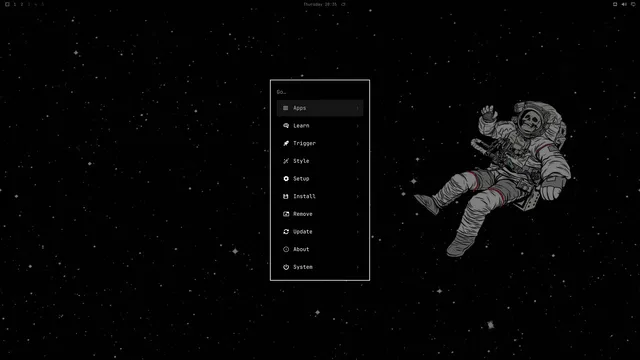Expand the Update submenu chevron

point(358,232)
